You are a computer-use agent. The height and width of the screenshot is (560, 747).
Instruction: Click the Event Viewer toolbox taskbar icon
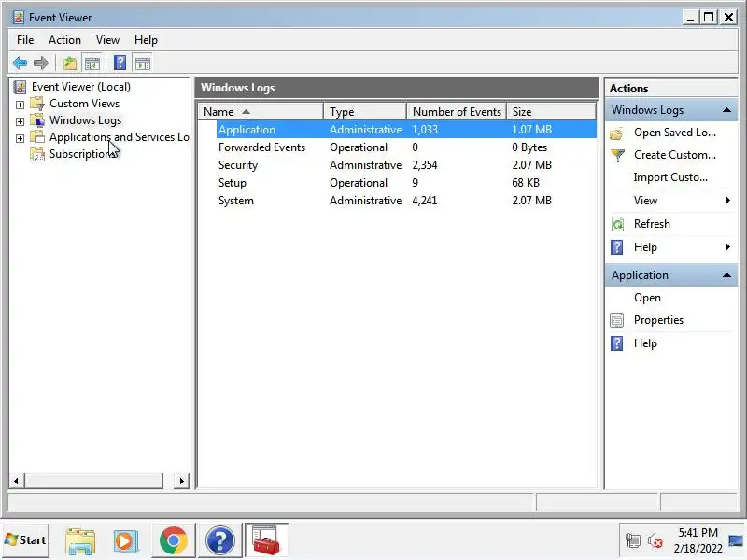(x=266, y=540)
